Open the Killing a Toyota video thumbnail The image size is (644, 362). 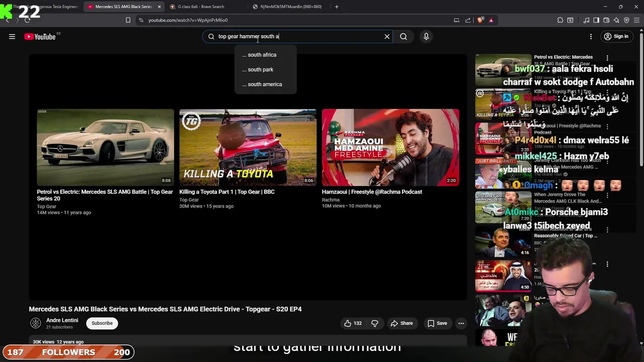248,147
